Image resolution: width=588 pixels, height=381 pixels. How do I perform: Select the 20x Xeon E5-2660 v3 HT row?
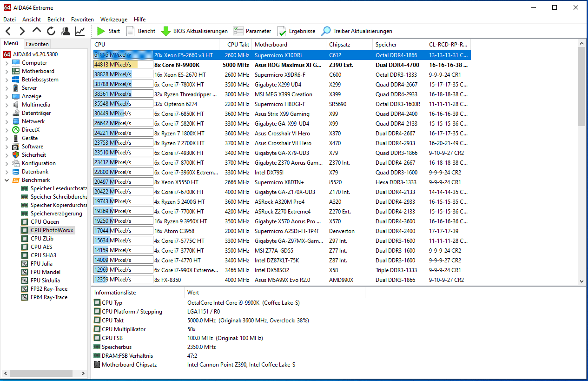(282, 55)
